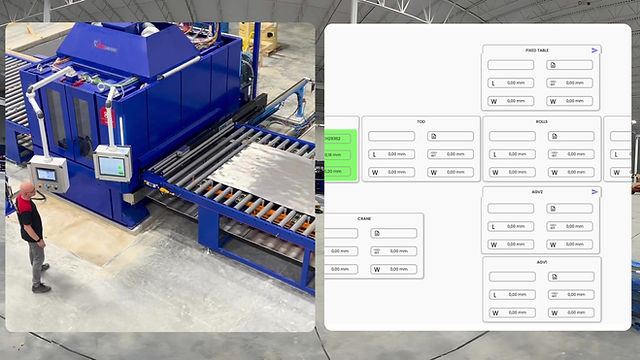640x360 pixels.
Task: Open the document icon field in TOO panel
Action: coord(451,136)
